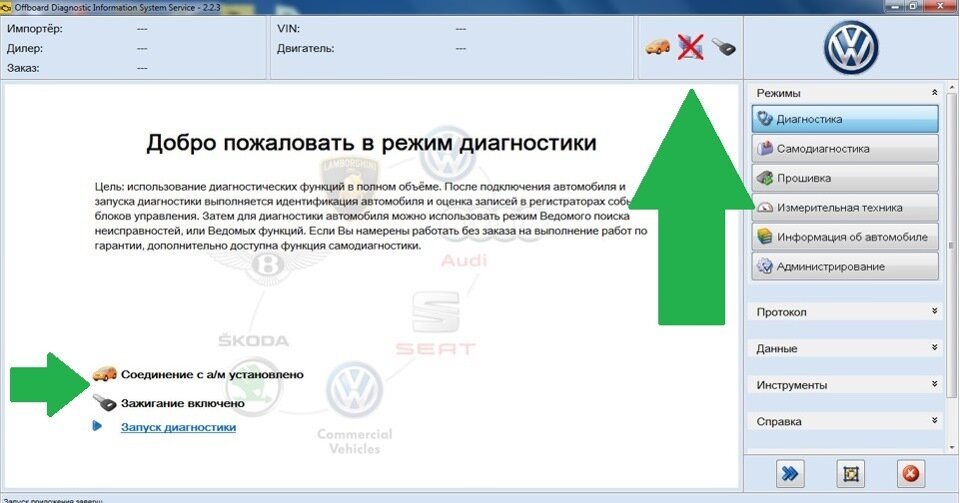Open the Прошивка flashing mode

(x=844, y=178)
